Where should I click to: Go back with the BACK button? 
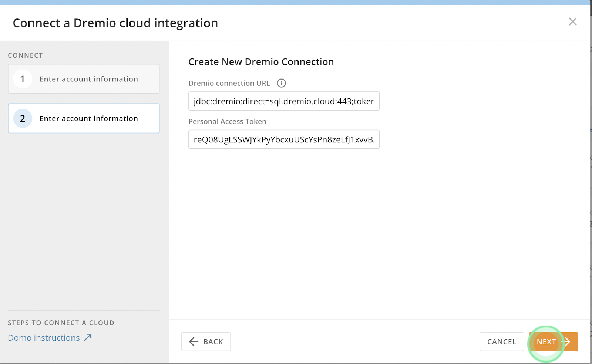pos(206,341)
